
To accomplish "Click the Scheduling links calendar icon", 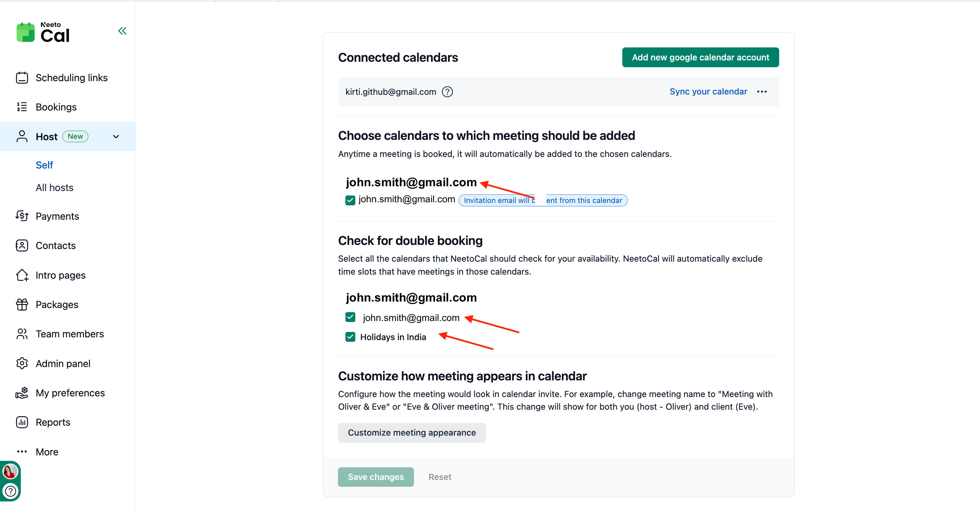I will click(x=22, y=78).
